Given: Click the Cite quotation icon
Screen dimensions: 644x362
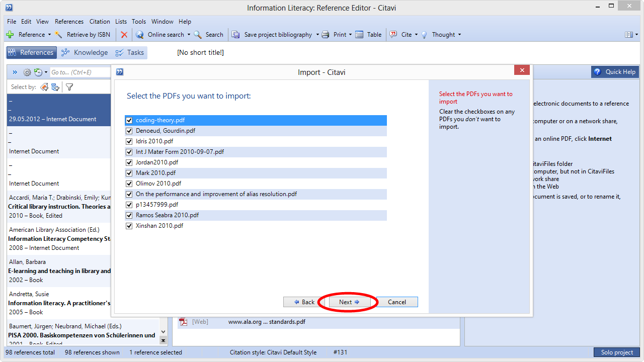Looking at the screenshot, I should pos(393,35).
